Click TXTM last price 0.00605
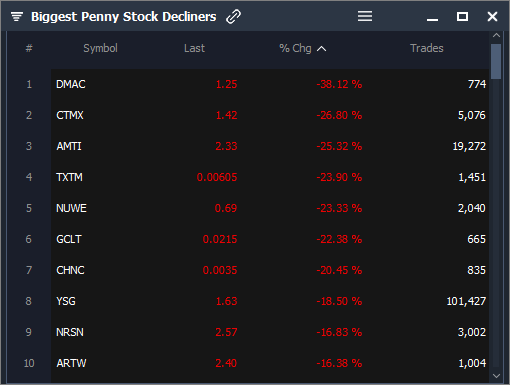Viewport: 510px width, 385px height. (x=217, y=177)
